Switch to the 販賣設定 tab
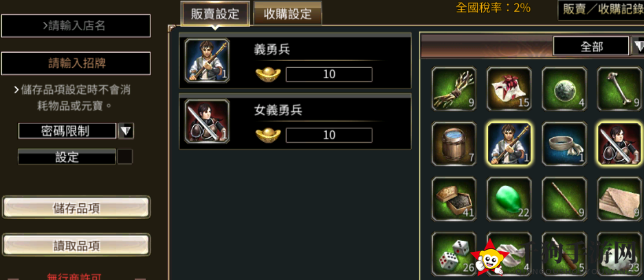The width and height of the screenshot is (644, 280). pos(215,14)
